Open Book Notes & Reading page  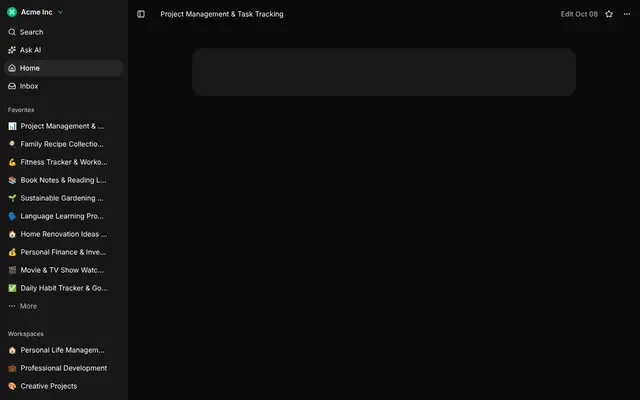(63, 180)
